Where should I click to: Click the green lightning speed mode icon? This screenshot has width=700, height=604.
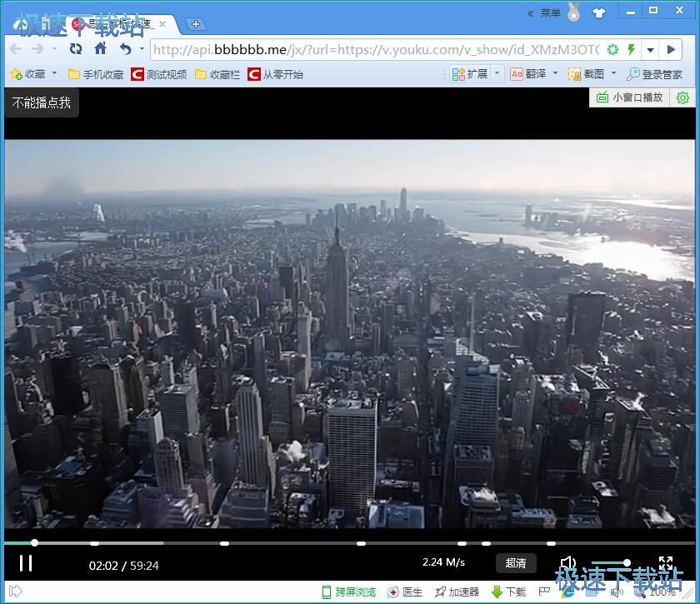pyautogui.click(x=631, y=50)
